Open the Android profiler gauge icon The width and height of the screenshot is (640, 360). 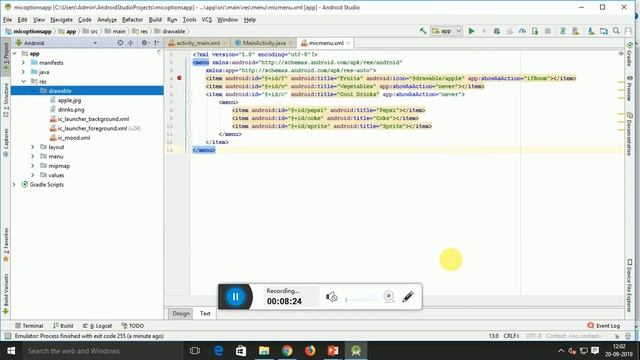pyautogui.click(x=522, y=31)
